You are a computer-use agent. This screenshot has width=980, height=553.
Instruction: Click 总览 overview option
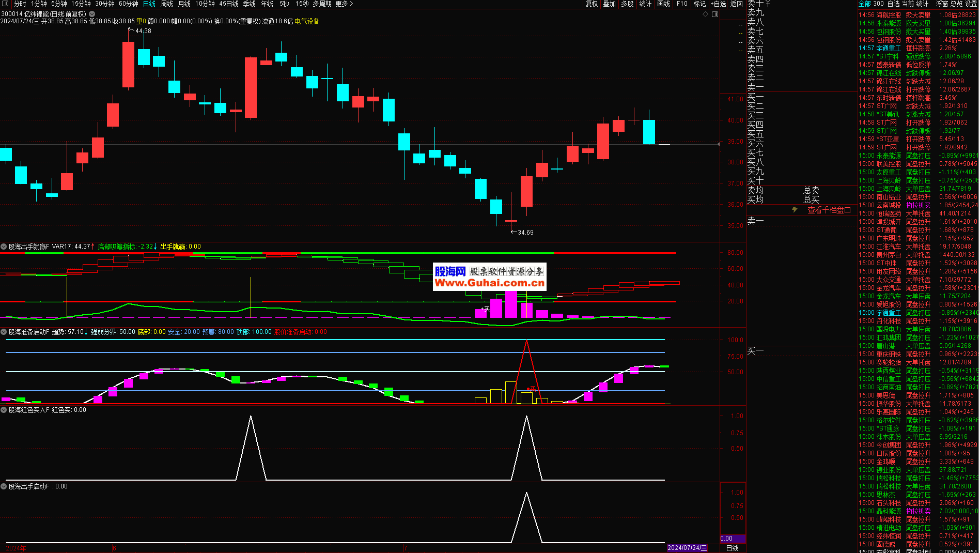[956, 4]
